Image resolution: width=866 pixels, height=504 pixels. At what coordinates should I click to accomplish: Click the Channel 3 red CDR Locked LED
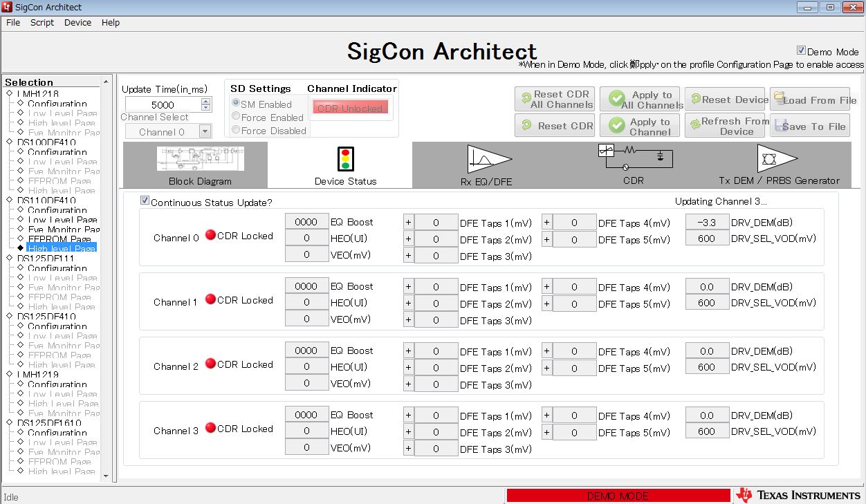click(x=210, y=428)
